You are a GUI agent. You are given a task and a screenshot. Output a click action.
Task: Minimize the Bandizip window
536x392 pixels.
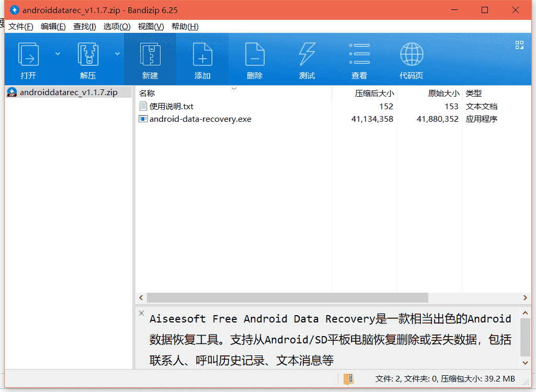[454, 10]
